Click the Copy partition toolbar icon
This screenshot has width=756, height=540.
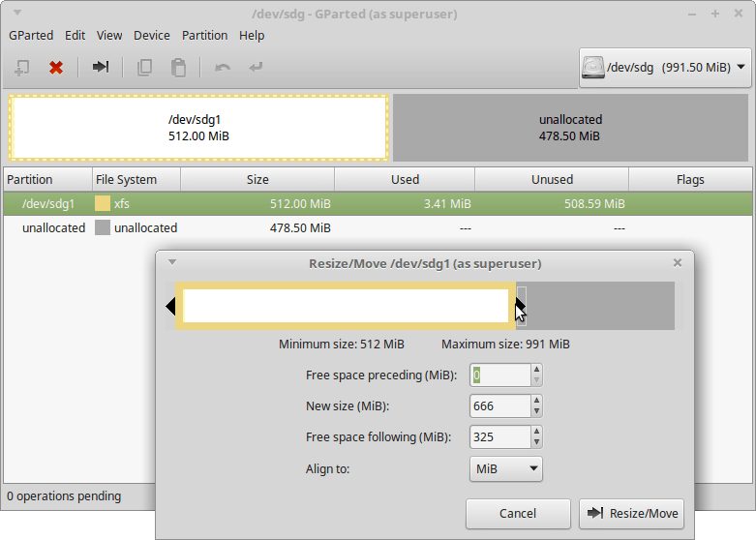[144, 68]
